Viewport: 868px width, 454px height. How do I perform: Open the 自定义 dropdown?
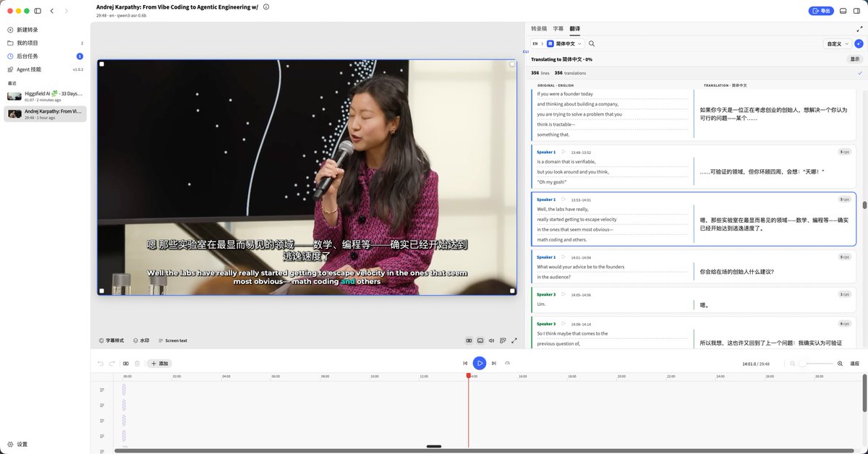(837, 44)
